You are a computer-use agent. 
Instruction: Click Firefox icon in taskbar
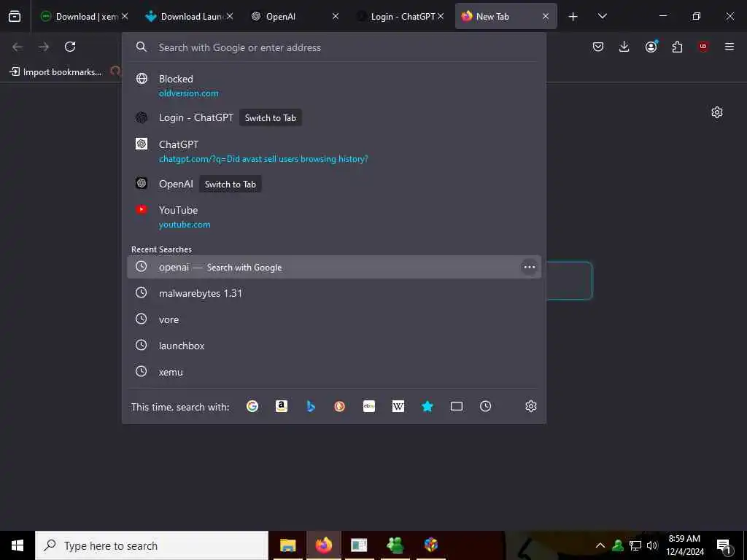[323, 545]
